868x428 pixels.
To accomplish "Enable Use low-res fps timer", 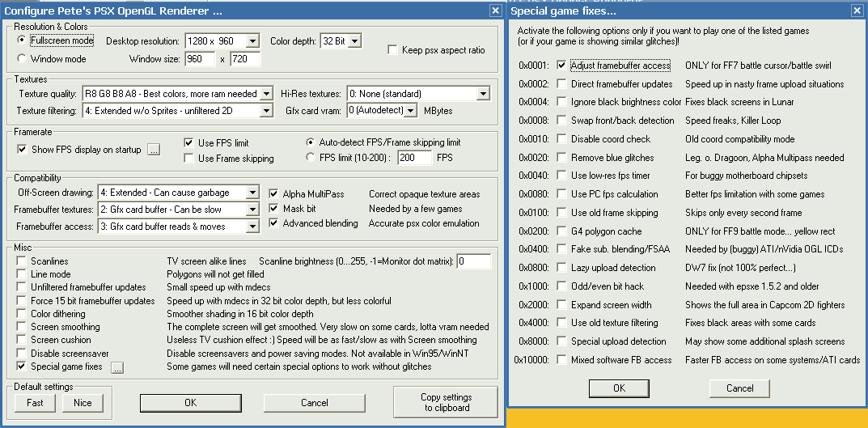I will (561, 176).
